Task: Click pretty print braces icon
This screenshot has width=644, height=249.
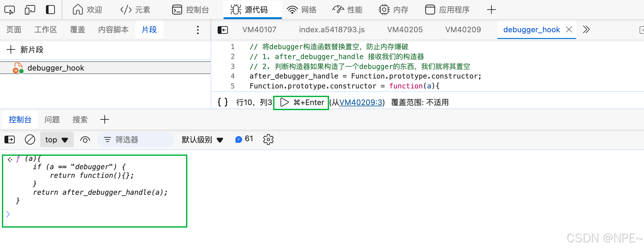Action: [x=222, y=102]
